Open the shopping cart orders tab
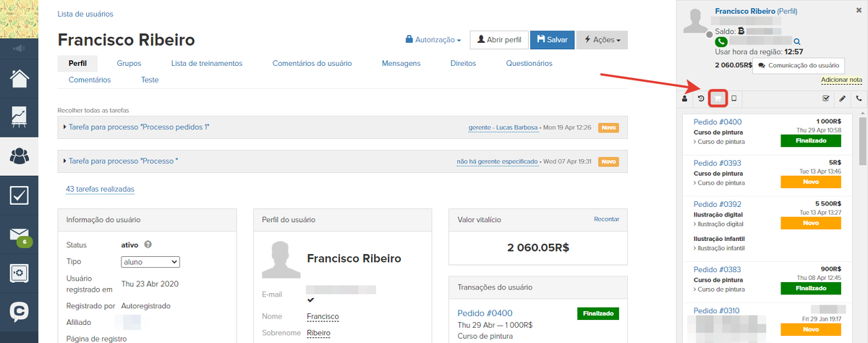This screenshot has width=868, height=343. click(718, 98)
